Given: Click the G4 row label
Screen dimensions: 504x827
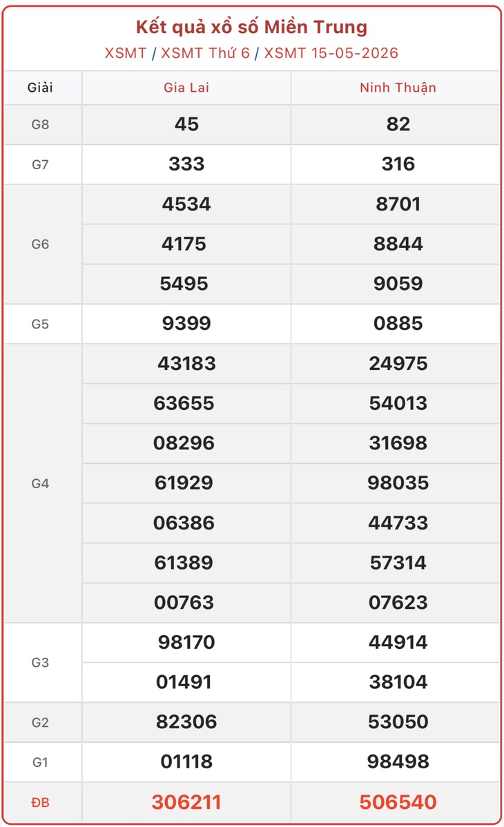Looking at the screenshot, I should (40, 484).
